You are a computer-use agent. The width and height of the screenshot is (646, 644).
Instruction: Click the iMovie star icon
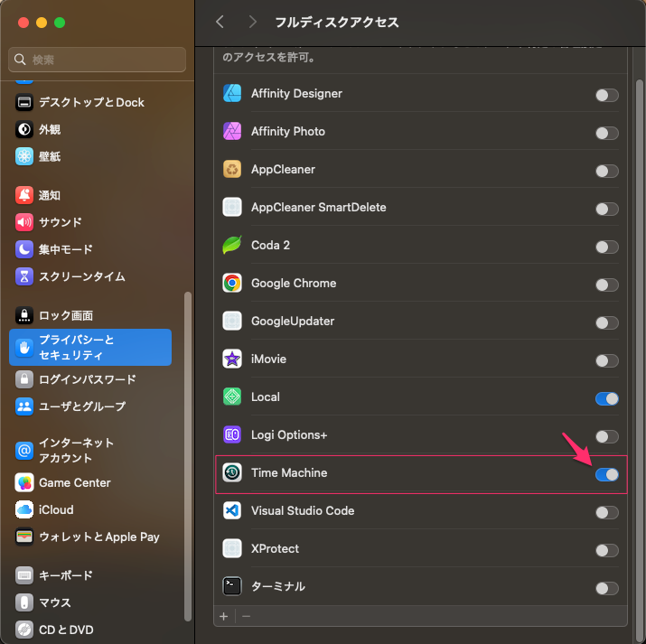click(232, 359)
